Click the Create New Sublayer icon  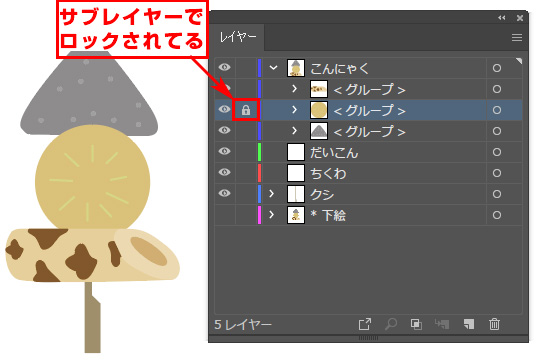(442, 324)
